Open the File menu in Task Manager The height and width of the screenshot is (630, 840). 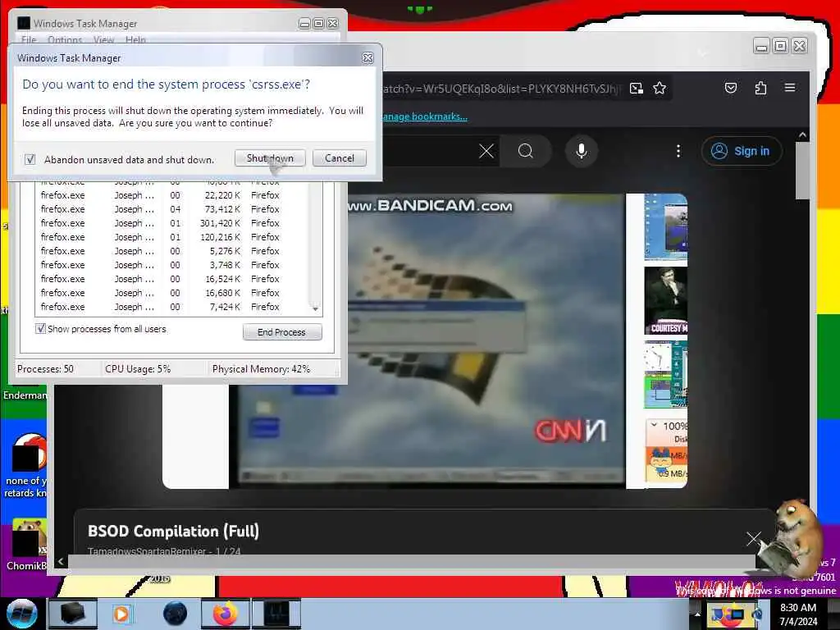coord(29,39)
